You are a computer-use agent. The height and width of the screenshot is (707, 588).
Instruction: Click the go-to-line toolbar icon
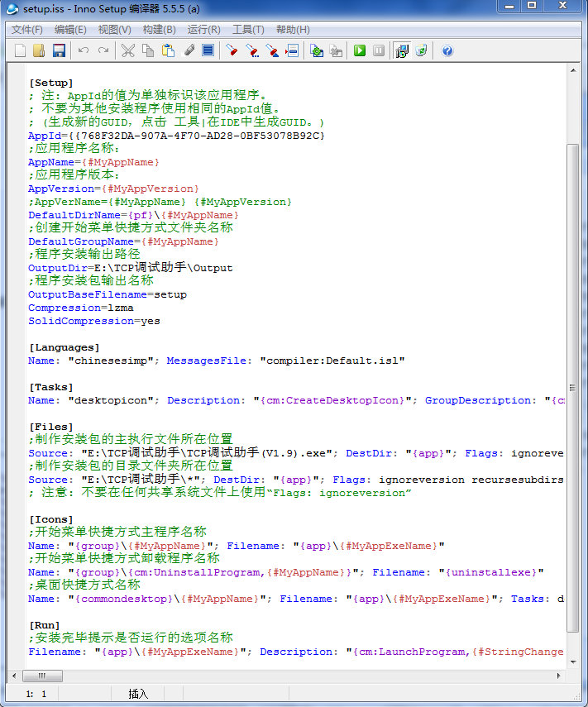[x=292, y=50]
